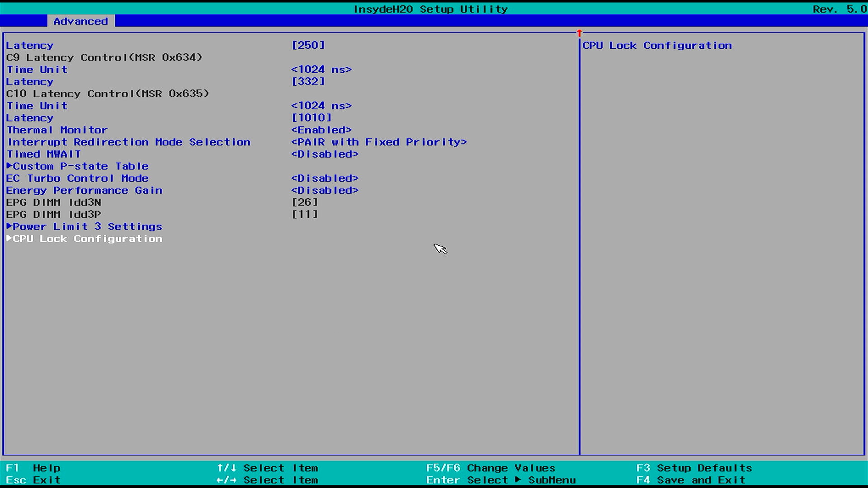Toggle Energy Performance Gain Disabled value
Screen dimensions: 868x488
click(325, 191)
